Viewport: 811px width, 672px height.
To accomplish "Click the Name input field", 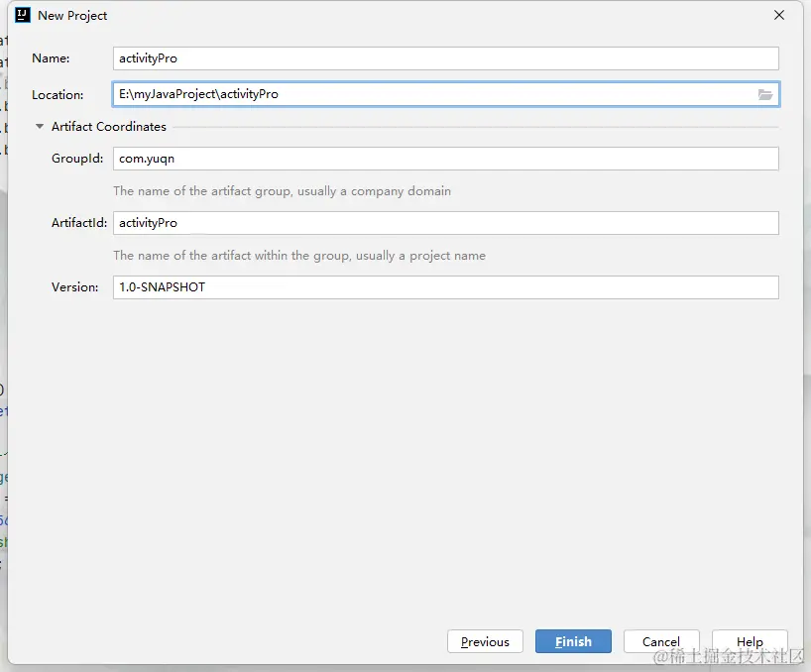I will point(446,58).
